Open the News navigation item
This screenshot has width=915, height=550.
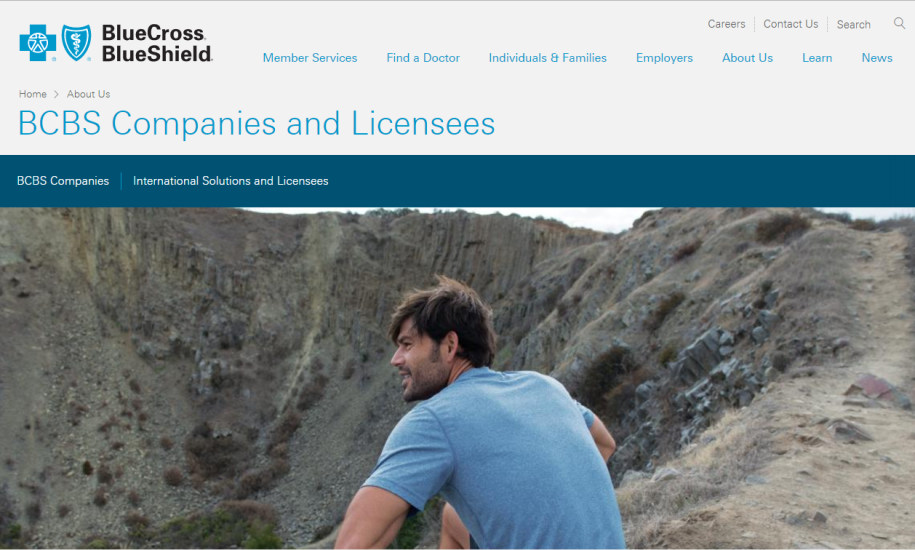tap(876, 58)
